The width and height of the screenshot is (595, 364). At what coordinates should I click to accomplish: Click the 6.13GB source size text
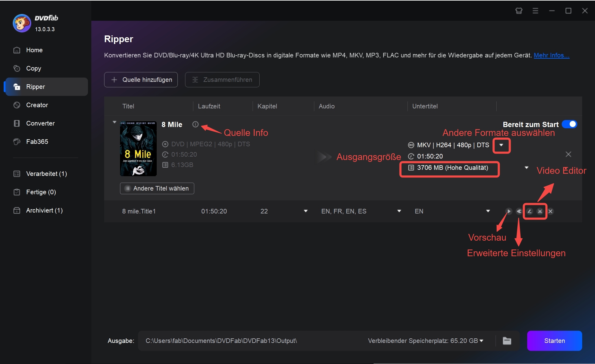182,165
